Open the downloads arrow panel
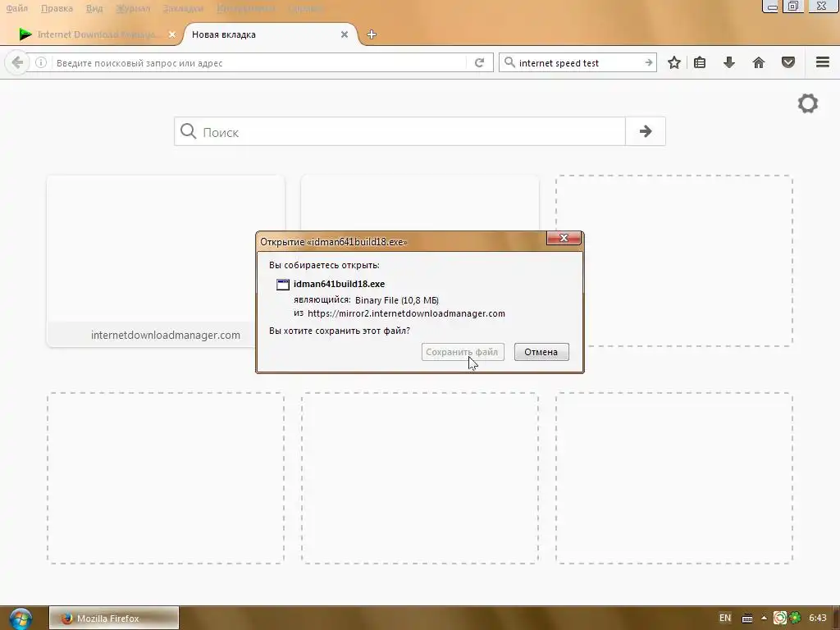 (729, 62)
